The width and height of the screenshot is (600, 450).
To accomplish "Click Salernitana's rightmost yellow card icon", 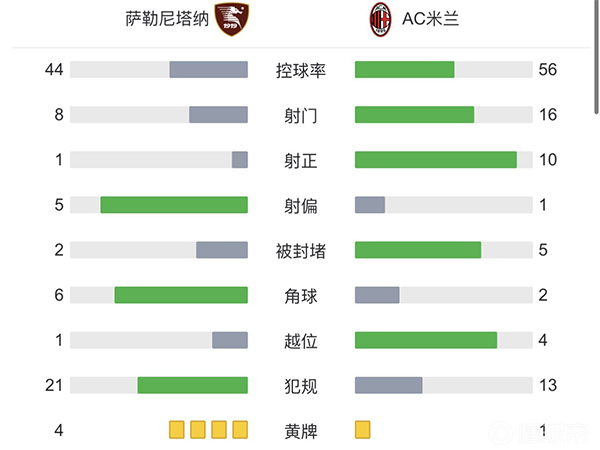I will [240, 430].
